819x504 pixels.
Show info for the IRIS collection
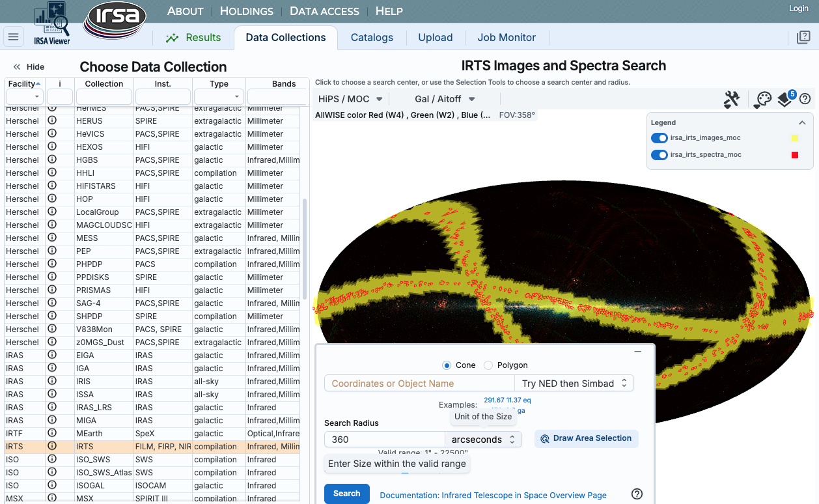click(52, 381)
